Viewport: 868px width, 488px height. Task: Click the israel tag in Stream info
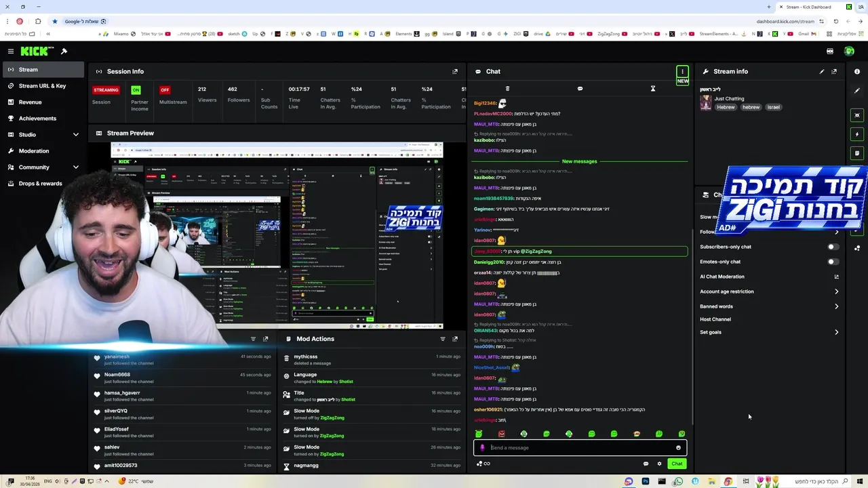(x=774, y=107)
